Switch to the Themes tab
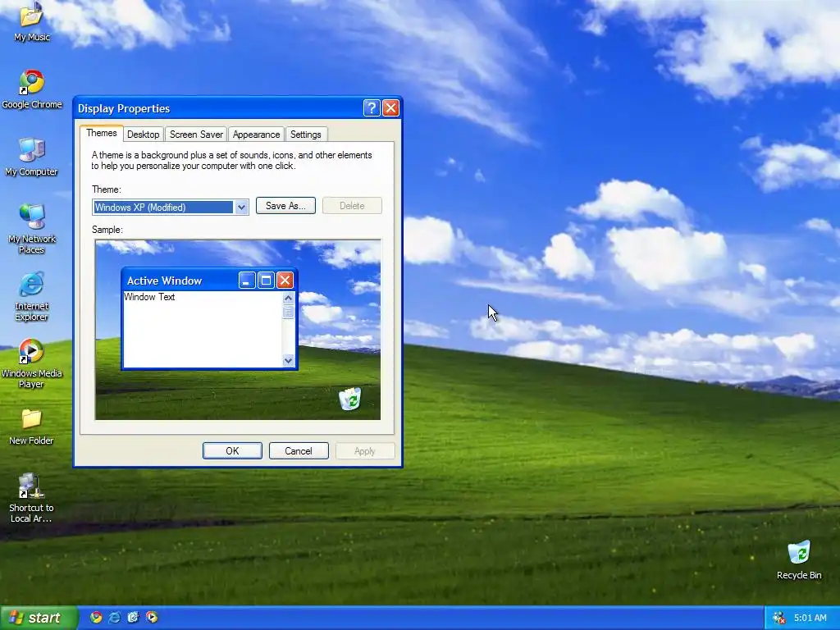The width and height of the screenshot is (840, 630). (102, 133)
